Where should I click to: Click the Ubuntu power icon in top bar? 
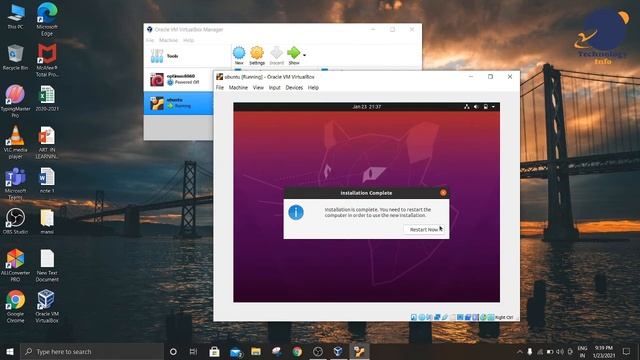(x=486, y=107)
